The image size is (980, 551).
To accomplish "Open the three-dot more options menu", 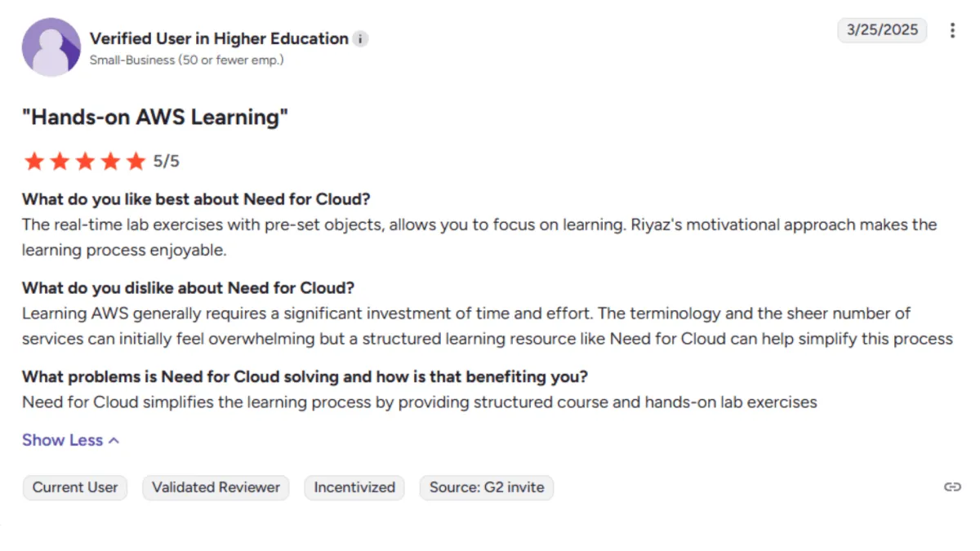I will [952, 31].
